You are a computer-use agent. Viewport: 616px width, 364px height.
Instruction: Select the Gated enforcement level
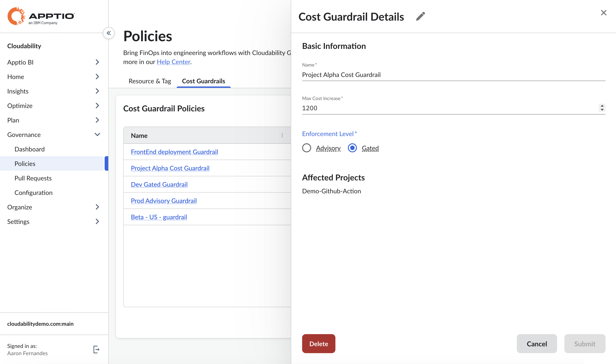352,148
